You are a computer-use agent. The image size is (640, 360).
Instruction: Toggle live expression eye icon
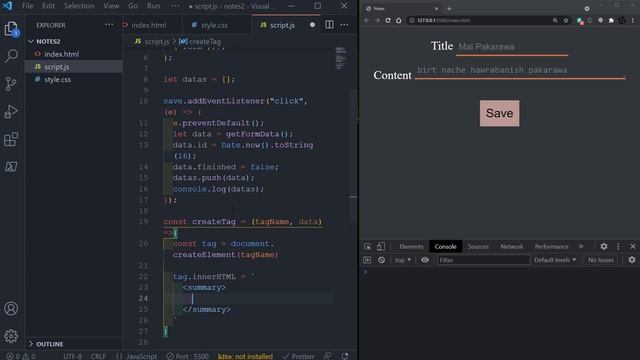click(425, 260)
